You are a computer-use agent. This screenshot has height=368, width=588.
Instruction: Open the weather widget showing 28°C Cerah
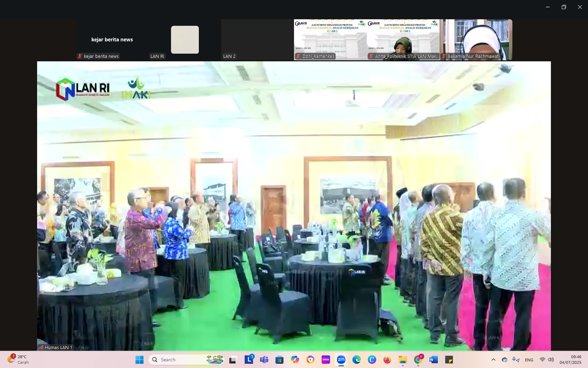tap(18, 360)
